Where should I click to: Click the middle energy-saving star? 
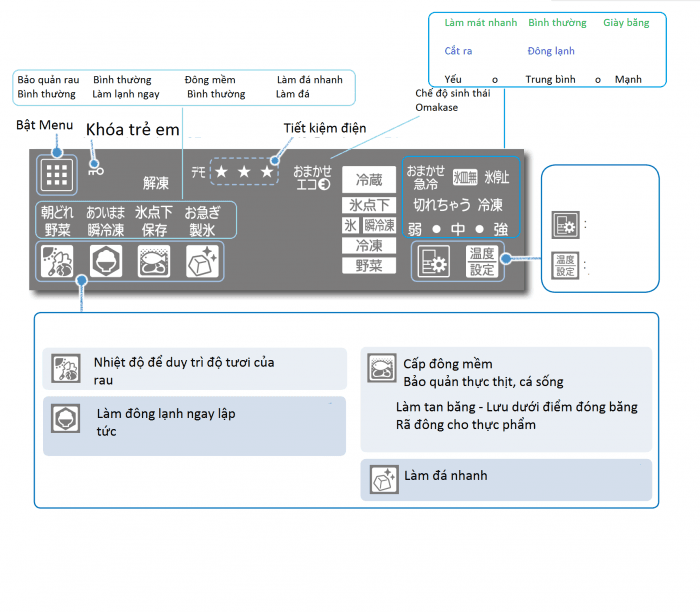[x=244, y=171]
